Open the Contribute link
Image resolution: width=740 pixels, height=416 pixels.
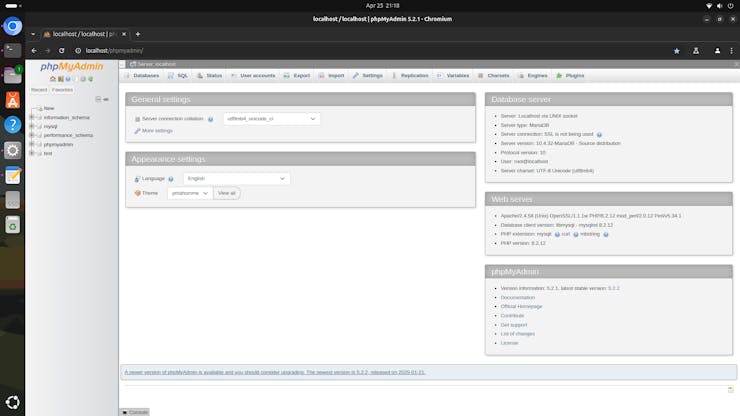pyautogui.click(x=513, y=315)
